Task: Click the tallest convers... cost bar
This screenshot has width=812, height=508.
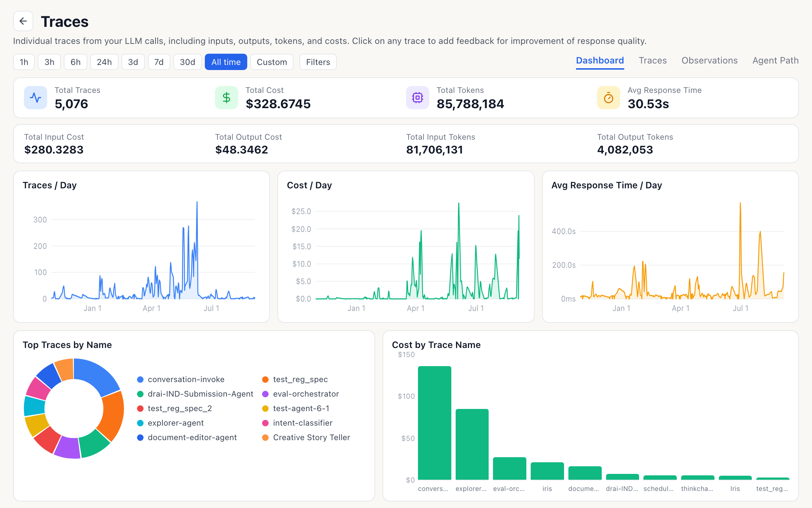Action: coord(434,423)
